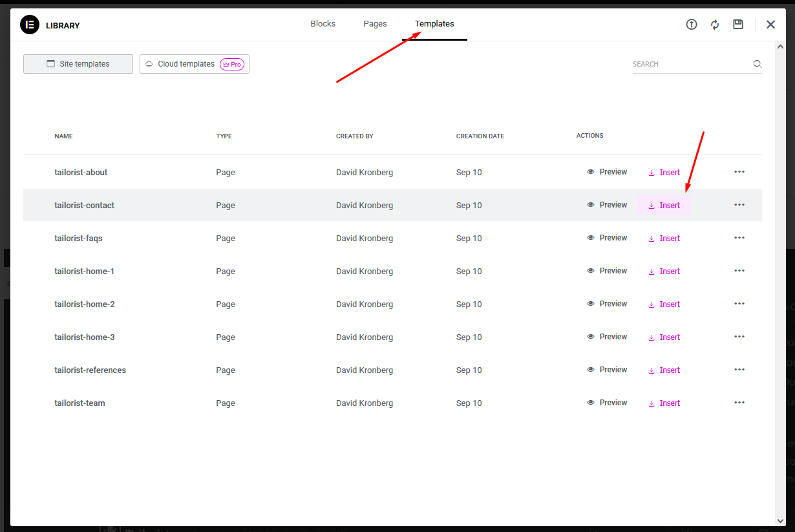Show Cloud templates
The image size is (795, 532).
pos(195,64)
